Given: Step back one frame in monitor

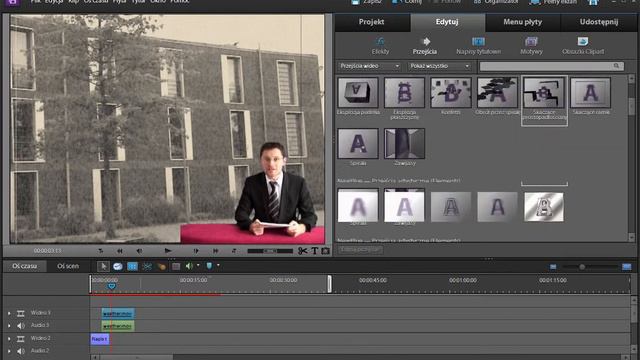Looking at the screenshot, I should pos(139,251).
